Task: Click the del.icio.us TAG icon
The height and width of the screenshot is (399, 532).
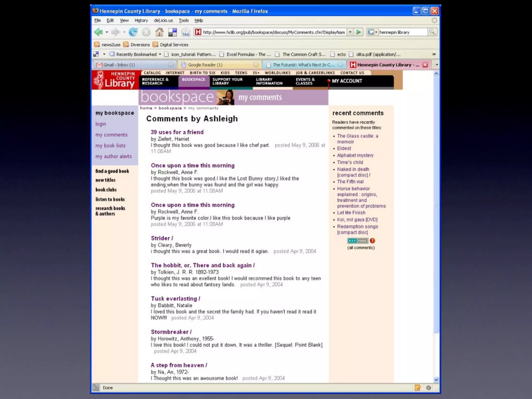Action: (x=185, y=32)
